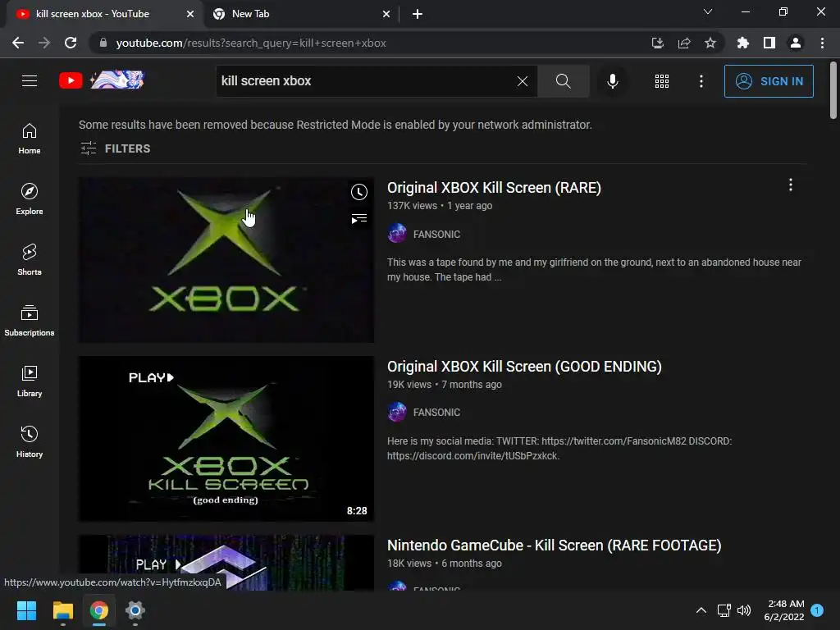Open Chrome extensions puzzle icon
Image resolution: width=840 pixels, height=630 pixels.
(742, 43)
